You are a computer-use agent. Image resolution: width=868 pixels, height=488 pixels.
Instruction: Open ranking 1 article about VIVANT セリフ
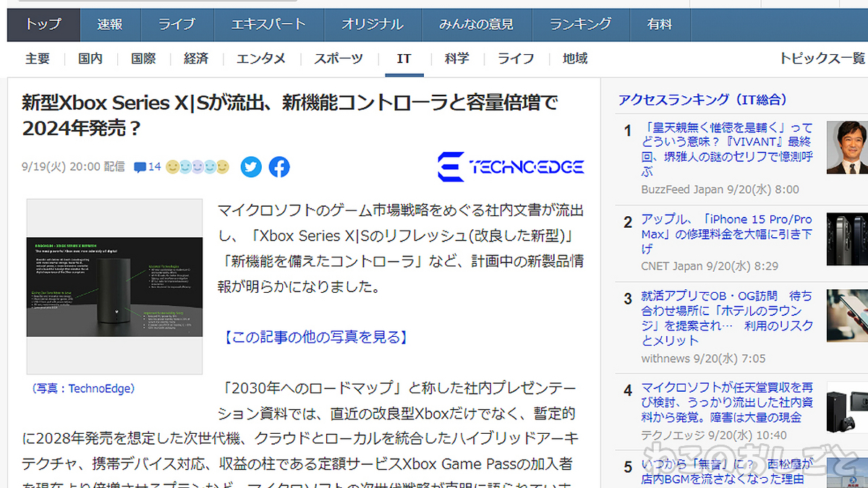(727, 150)
